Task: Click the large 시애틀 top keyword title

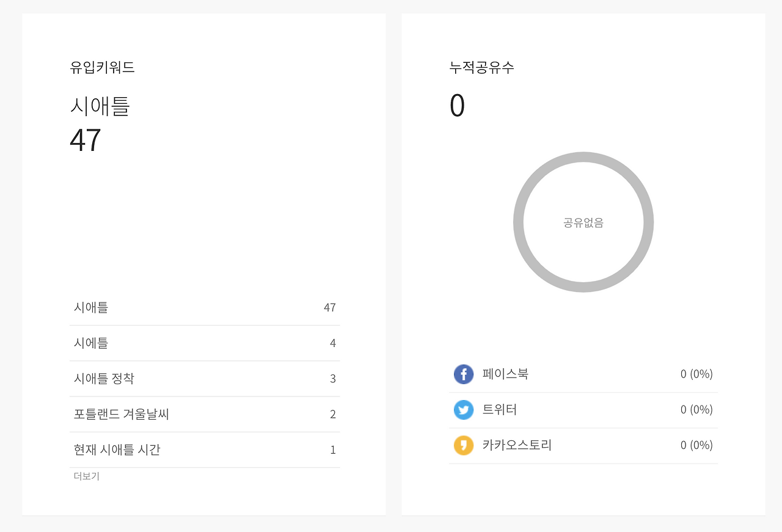Action: [x=100, y=106]
